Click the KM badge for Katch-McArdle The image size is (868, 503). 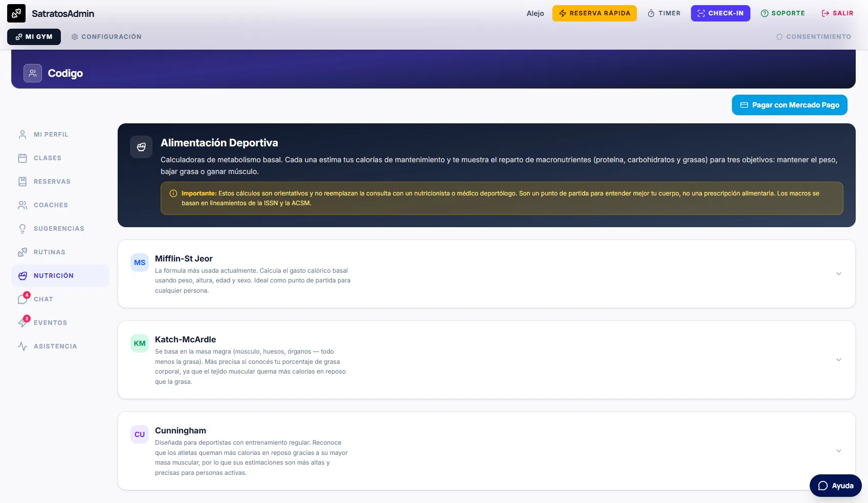140,343
